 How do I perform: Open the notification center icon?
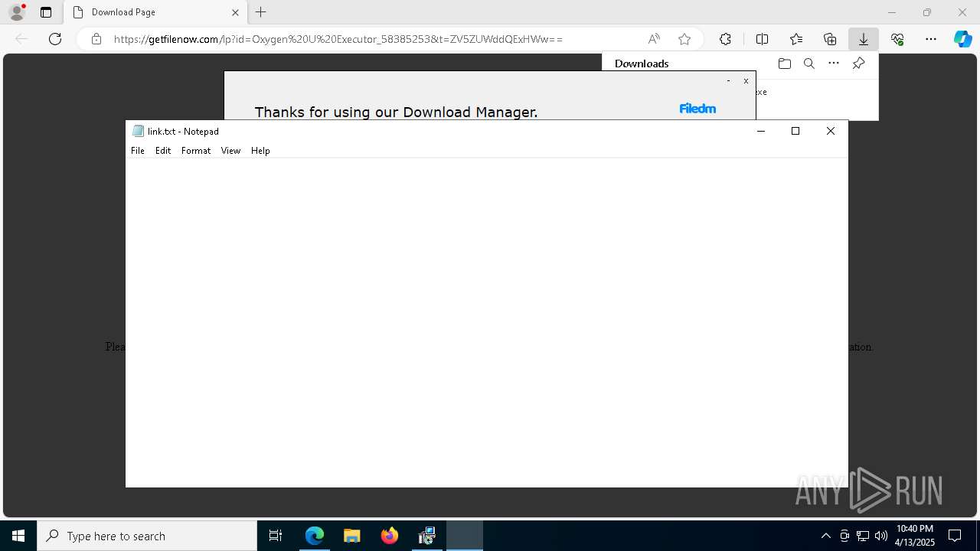[955, 536]
